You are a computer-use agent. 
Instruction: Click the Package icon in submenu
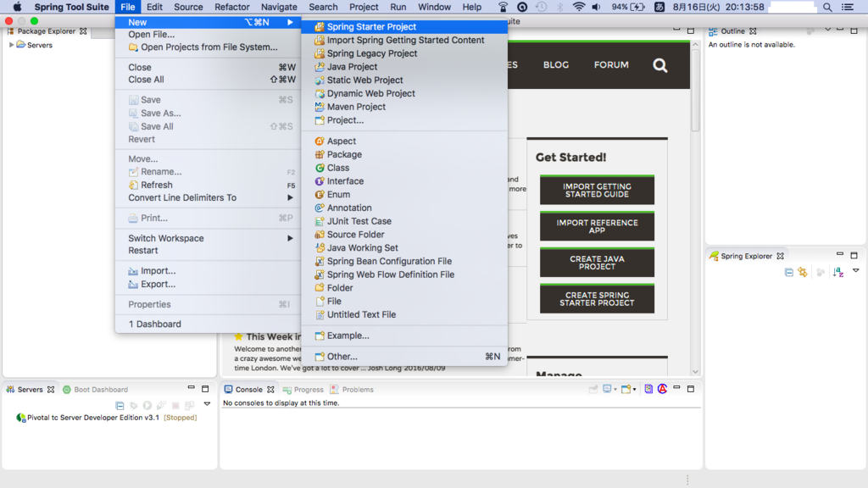coord(320,154)
